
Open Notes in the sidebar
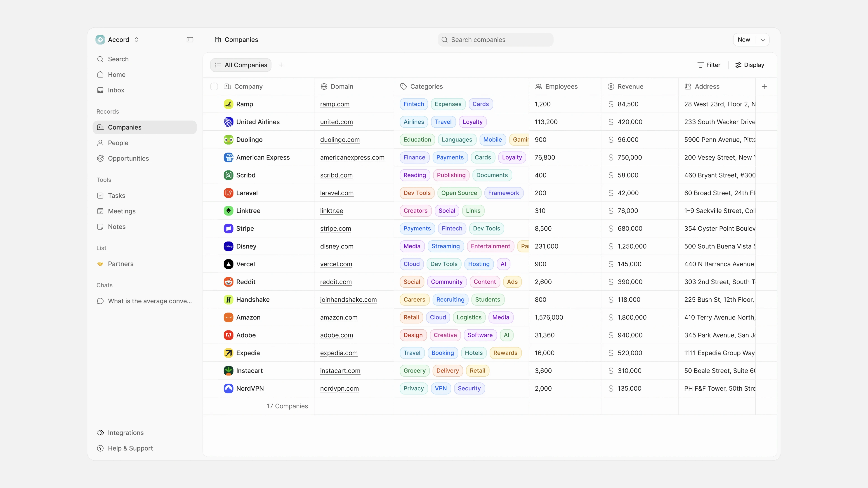(145, 227)
